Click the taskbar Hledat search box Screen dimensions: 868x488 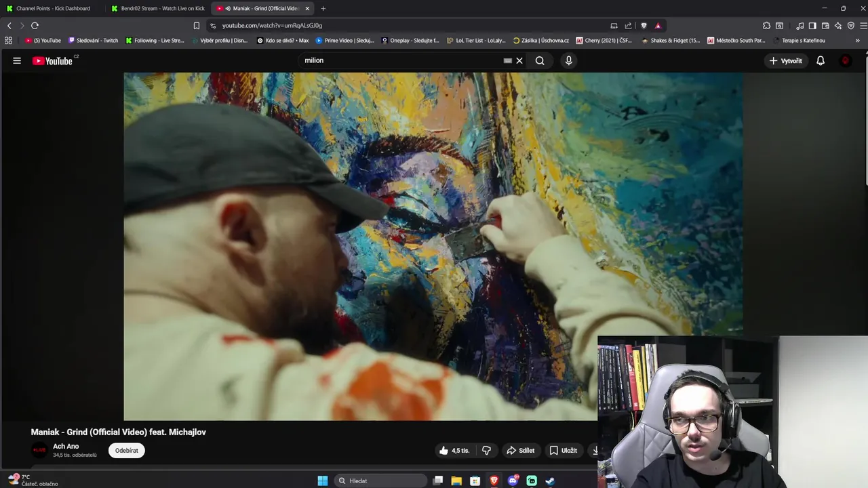pos(381,481)
